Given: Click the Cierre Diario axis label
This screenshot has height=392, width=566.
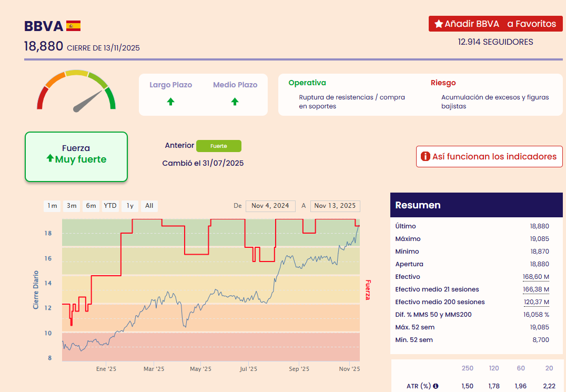Looking at the screenshot, I should coord(36,290).
